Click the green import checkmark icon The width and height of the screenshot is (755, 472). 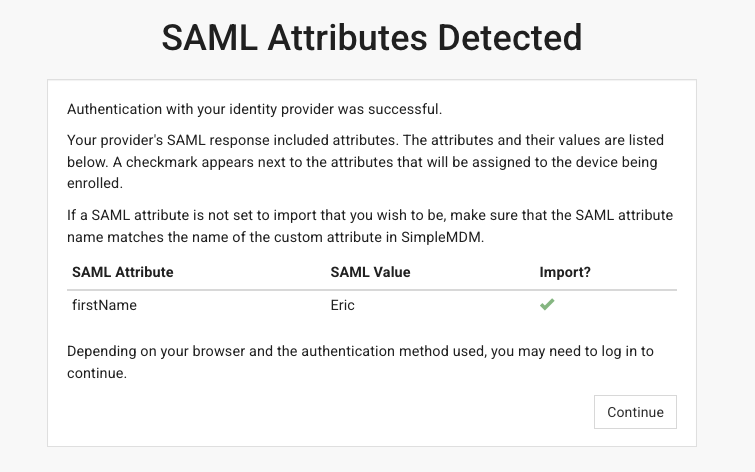coord(547,305)
